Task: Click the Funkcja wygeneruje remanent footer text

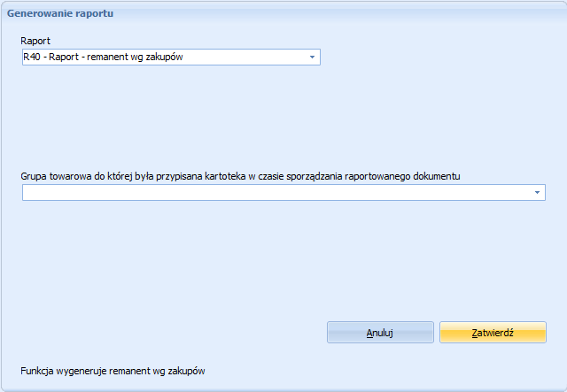Action: (x=113, y=371)
